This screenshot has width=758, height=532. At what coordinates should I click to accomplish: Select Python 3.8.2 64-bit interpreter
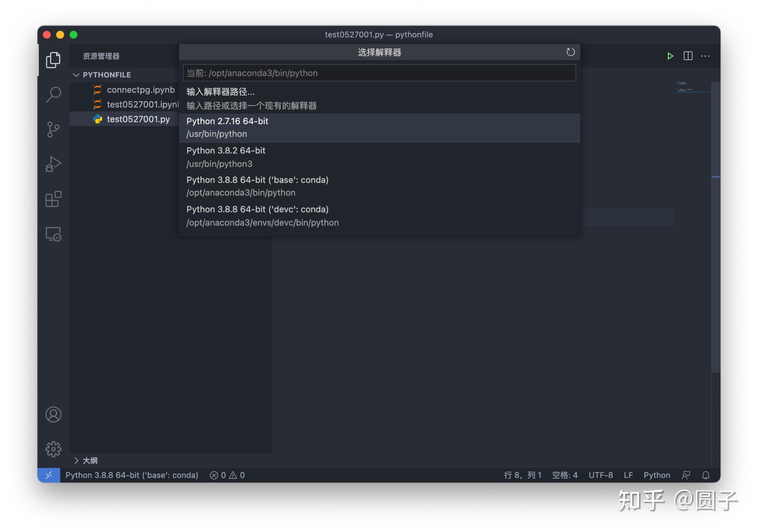point(380,157)
